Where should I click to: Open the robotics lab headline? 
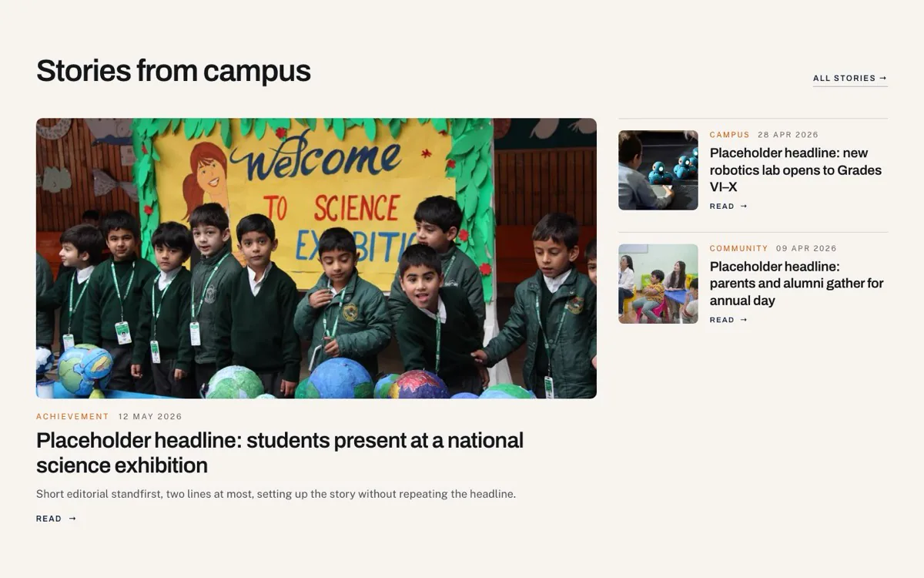[x=795, y=170]
